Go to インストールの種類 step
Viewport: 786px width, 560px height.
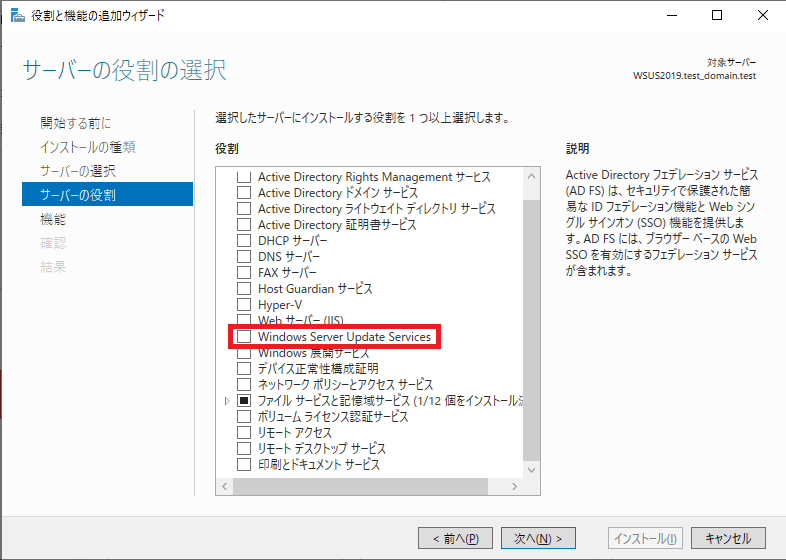click(88, 147)
